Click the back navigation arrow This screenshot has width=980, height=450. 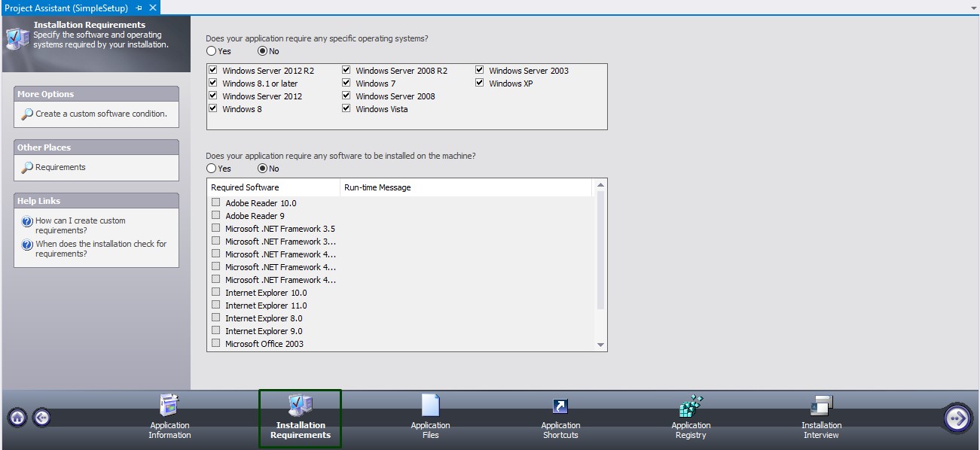click(42, 416)
